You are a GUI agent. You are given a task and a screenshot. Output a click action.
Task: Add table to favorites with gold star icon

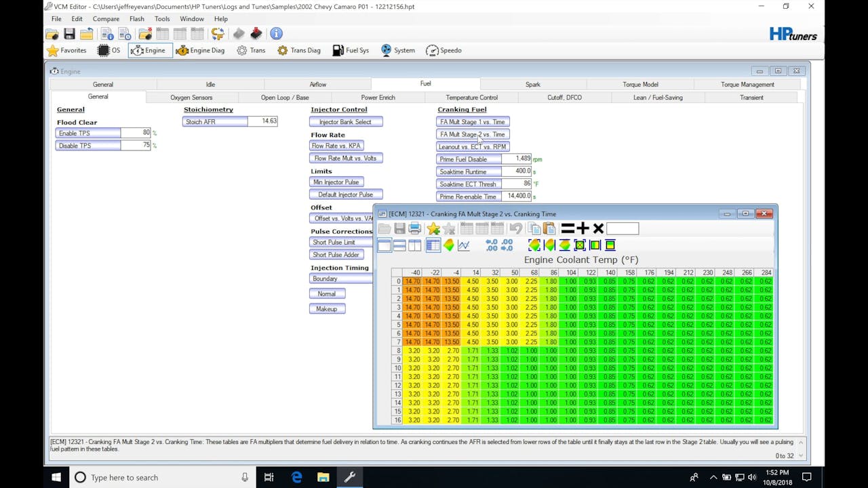coord(433,228)
